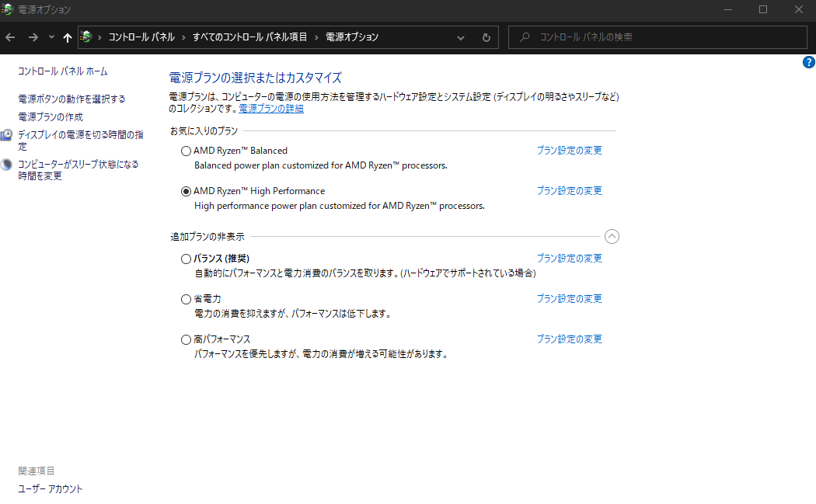Image resolution: width=816 pixels, height=504 pixels.
Task: Select AMD Ryzen Balanced plan
Action: pos(186,151)
